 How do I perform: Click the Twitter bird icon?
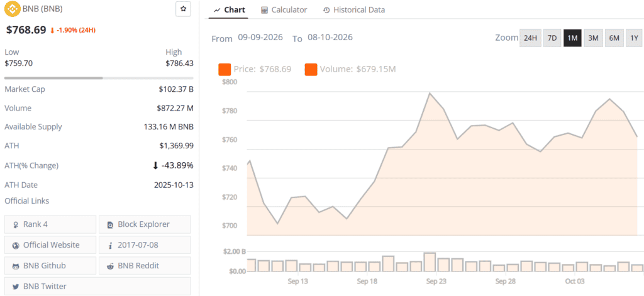point(16,287)
